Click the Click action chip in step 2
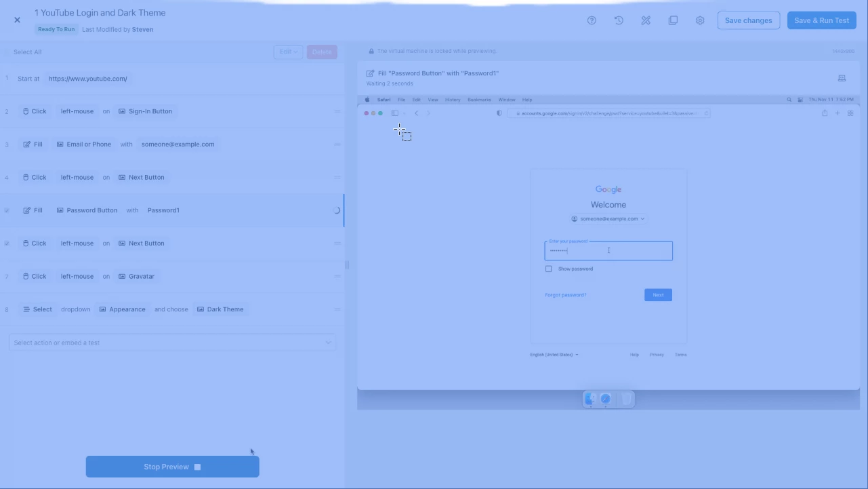 34,111
